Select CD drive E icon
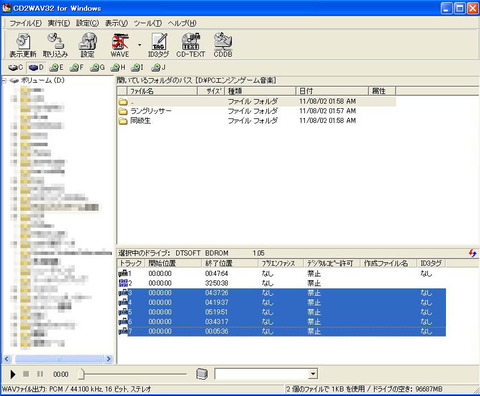 click(56, 68)
